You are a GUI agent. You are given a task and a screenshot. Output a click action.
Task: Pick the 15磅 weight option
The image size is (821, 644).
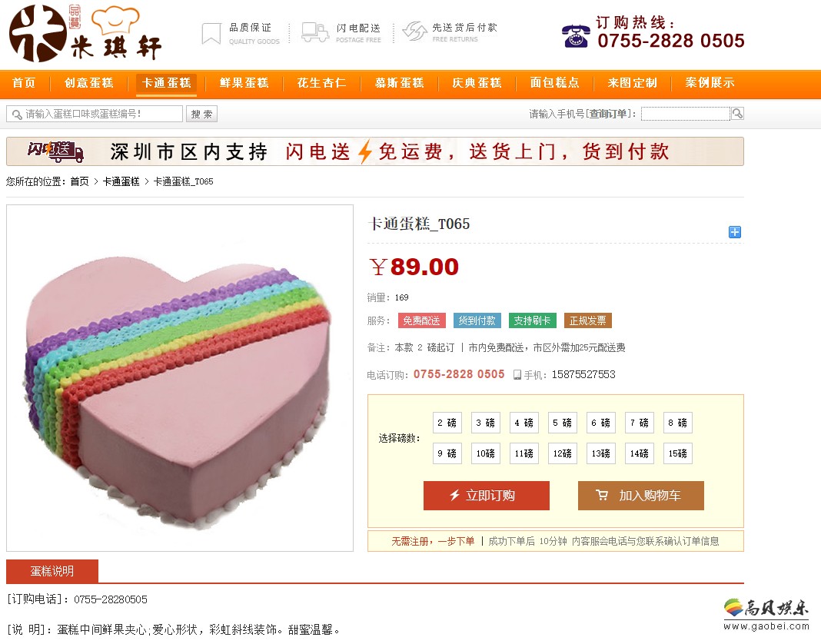click(677, 453)
